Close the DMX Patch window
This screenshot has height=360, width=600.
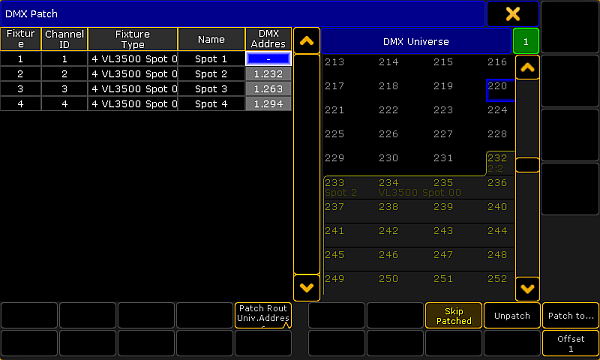[x=512, y=14]
